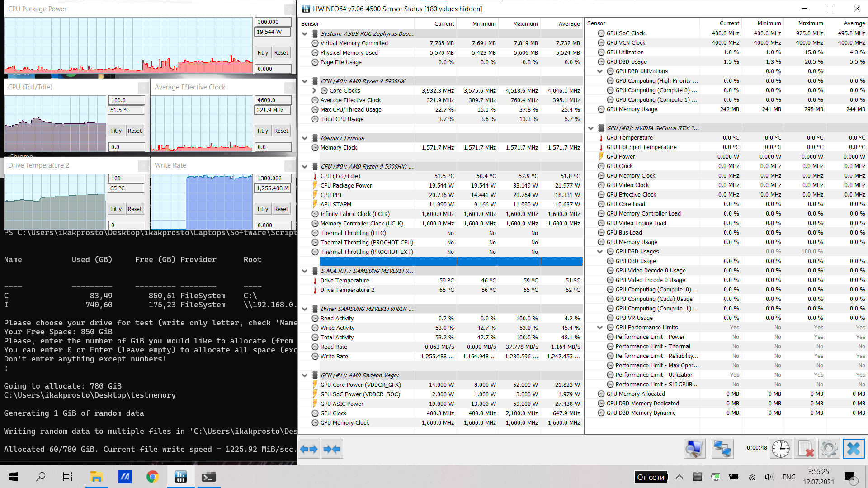Open Task View from the taskbar
Image resolution: width=868 pixels, height=488 pixels.
point(68,477)
